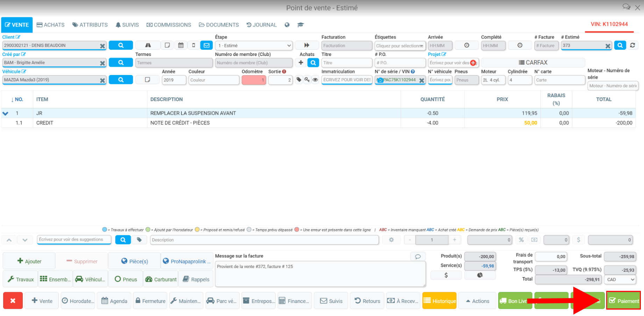Click the gear icon in item entry row
Viewport: 644px width, 316px height.
click(x=391, y=240)
